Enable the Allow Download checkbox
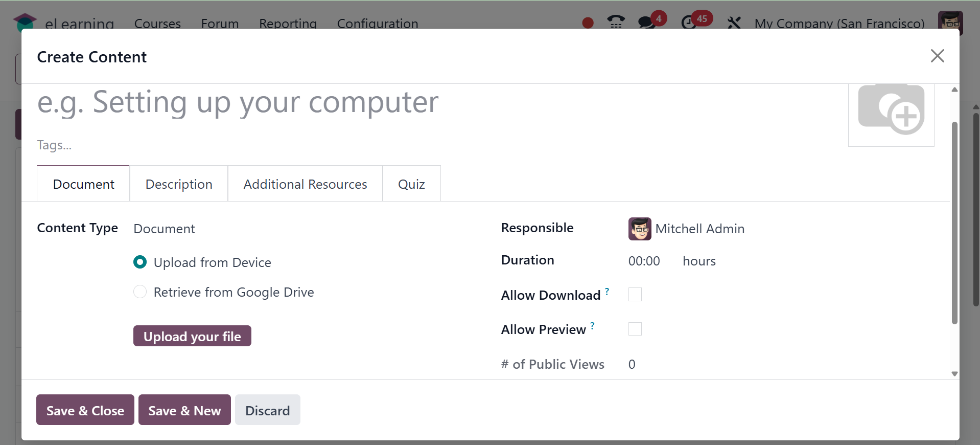980x445 pixels. (635, 295)
